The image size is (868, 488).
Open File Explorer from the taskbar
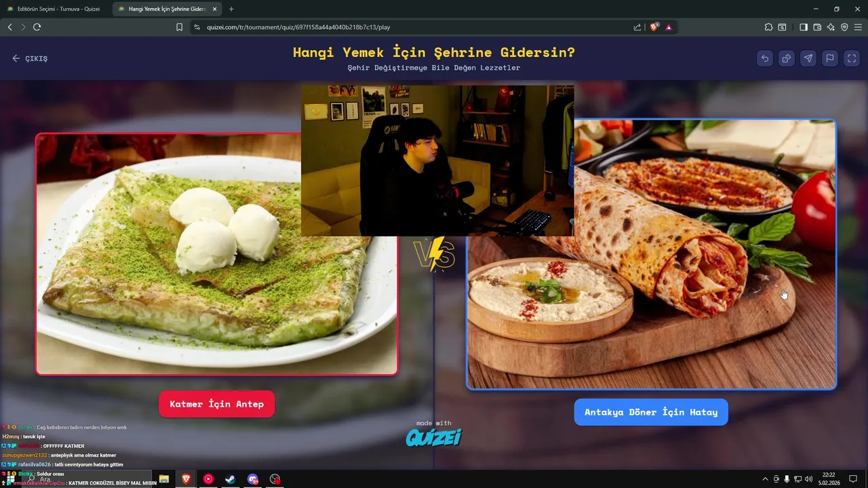point(163,479)
